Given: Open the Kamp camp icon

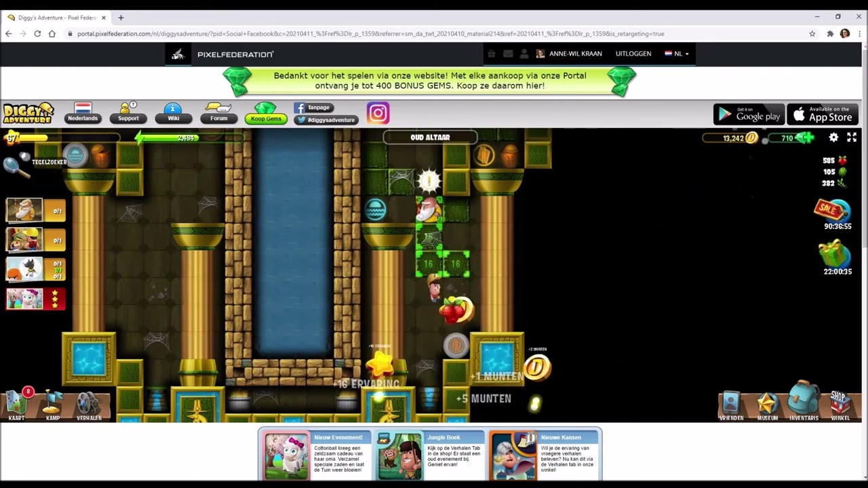Looking at the screenshot, I should click(52, 405).
